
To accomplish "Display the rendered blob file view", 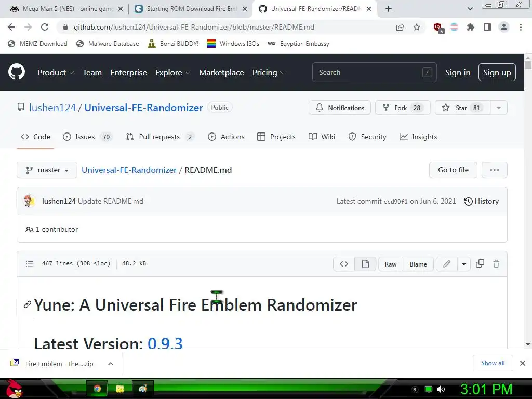I will click(x=365, y=264).
